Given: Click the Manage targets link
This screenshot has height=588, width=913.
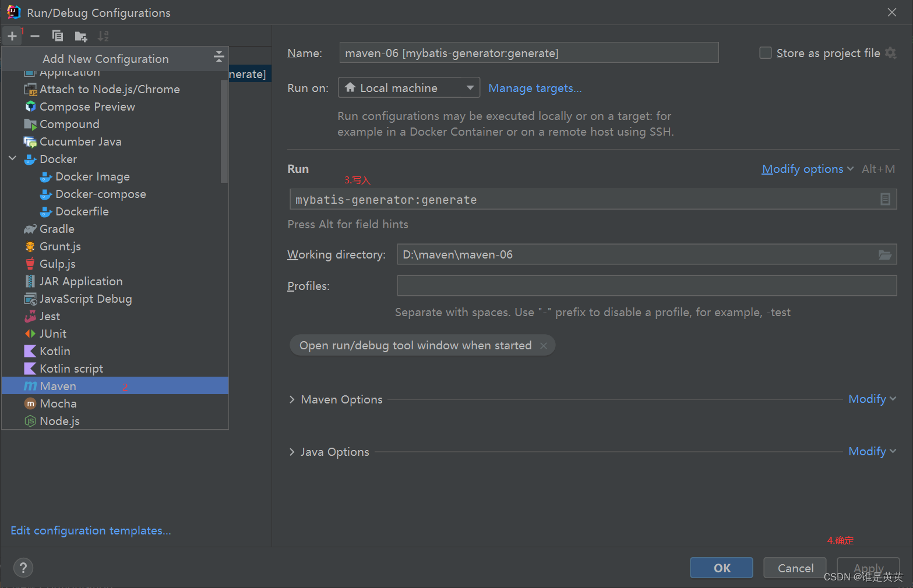Looking at the screenshot, I should point(535,88).
